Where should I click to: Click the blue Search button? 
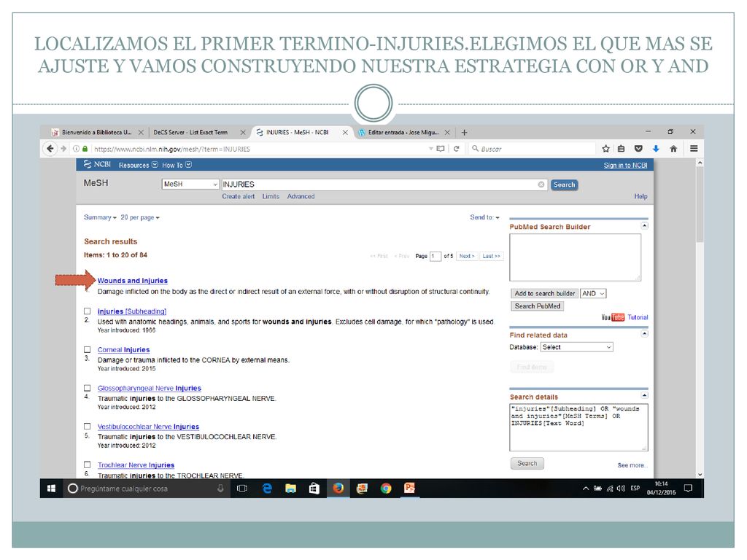(564, 184)
